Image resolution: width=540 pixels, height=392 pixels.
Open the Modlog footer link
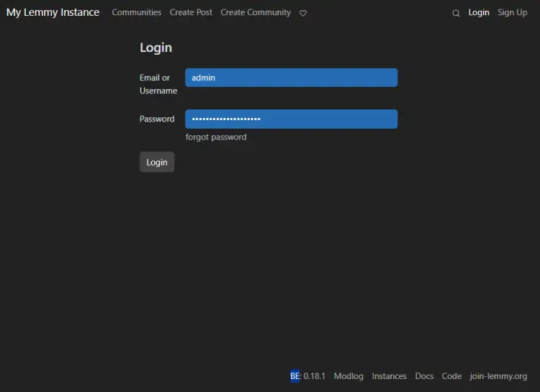click(348, 376)
